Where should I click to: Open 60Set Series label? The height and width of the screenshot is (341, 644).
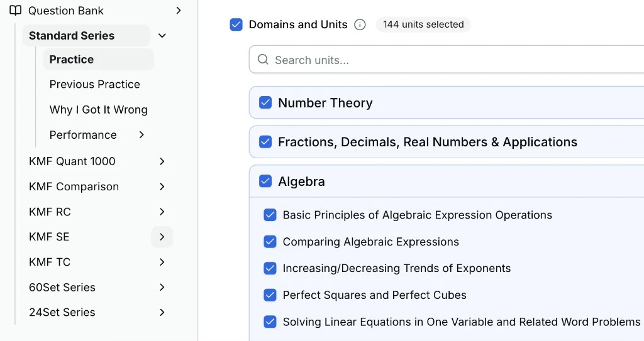point(62,287)
